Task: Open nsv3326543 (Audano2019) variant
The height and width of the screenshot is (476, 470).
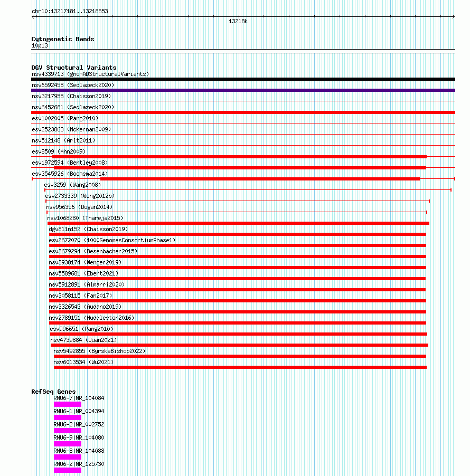Action: pyautogui.click(x=85, y=307)
